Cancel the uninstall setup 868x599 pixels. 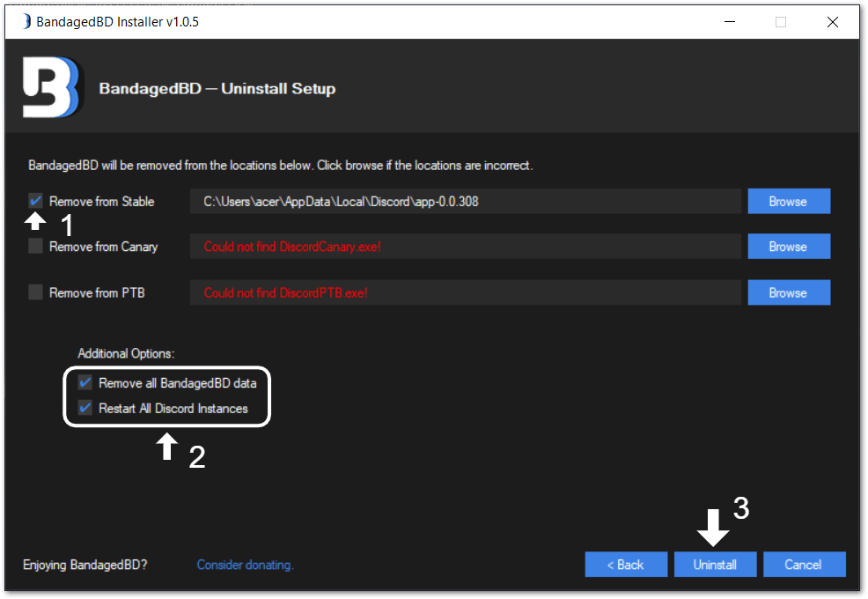point(805,565)
